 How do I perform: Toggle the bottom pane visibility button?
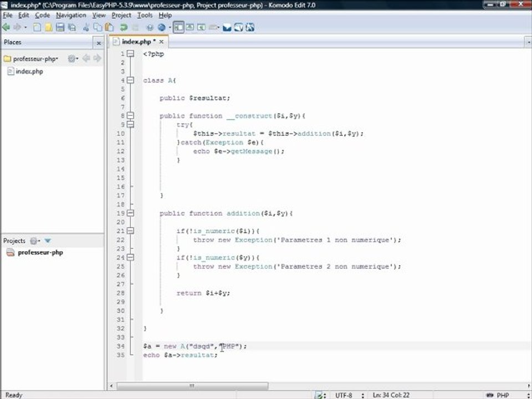click(x=190, y=27)
